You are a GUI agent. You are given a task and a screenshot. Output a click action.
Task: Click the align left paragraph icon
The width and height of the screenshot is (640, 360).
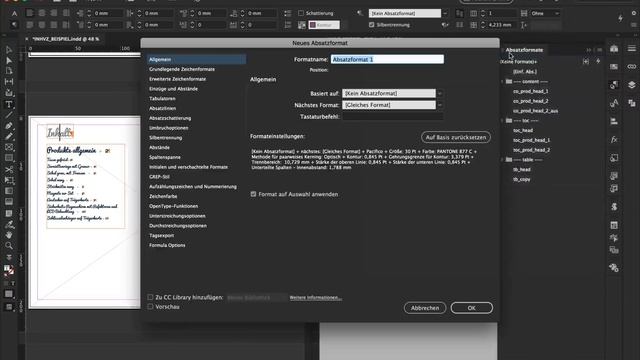30,13
